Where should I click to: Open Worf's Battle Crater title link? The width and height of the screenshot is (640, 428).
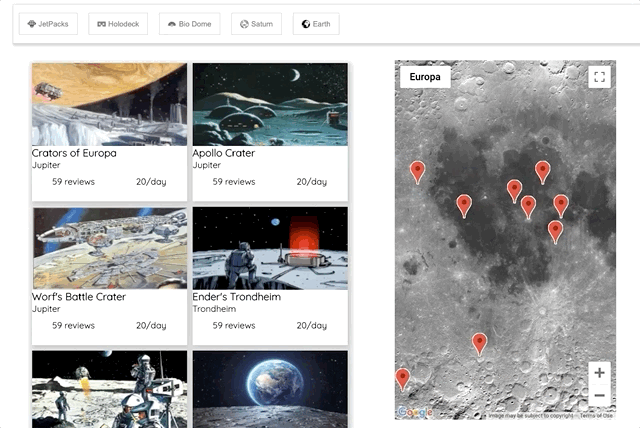click(79, 297)
